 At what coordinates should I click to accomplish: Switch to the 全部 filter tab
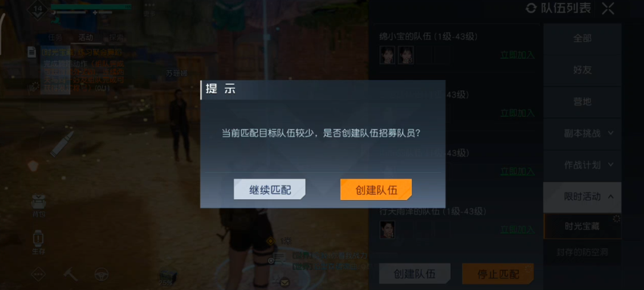point(582,38)
